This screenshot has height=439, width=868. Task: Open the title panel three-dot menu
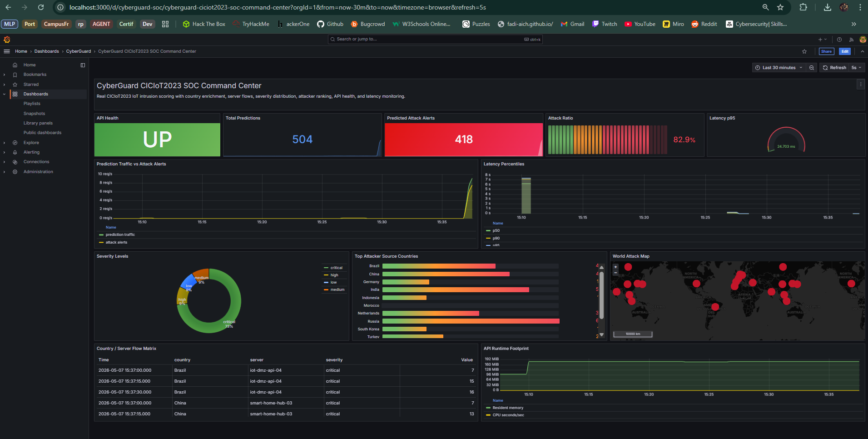coord(860,84)
